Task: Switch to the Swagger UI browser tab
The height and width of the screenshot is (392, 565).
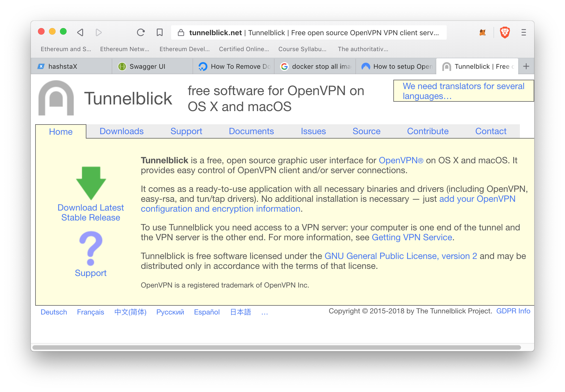Action: tap(147, 66)
